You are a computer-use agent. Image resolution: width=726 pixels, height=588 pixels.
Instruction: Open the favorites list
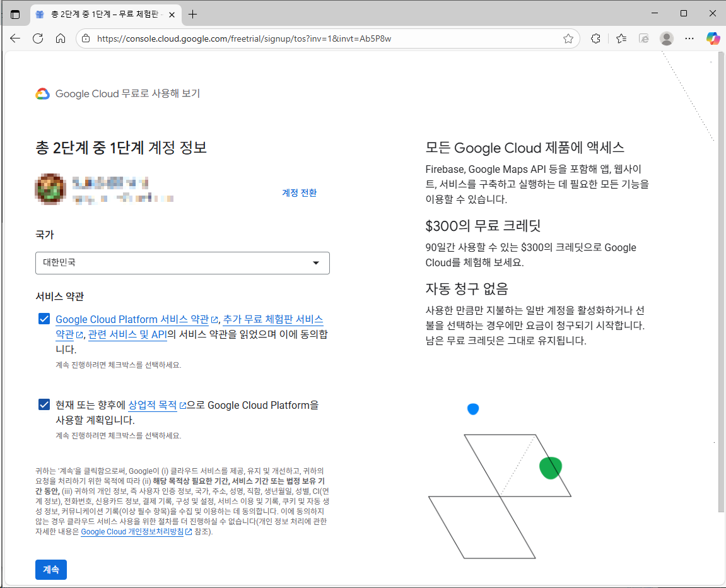tap(621, 38)
